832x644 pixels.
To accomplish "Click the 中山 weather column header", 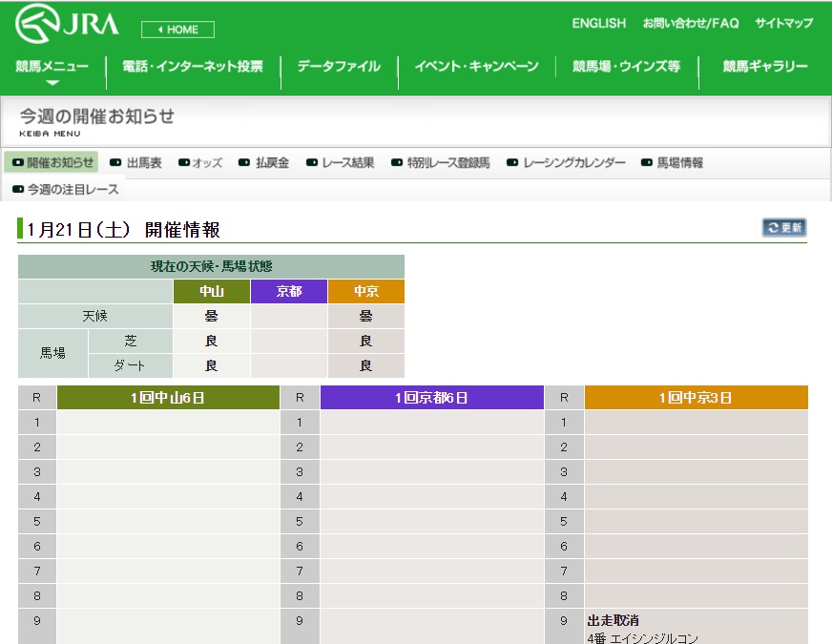I will pos(212,291).
